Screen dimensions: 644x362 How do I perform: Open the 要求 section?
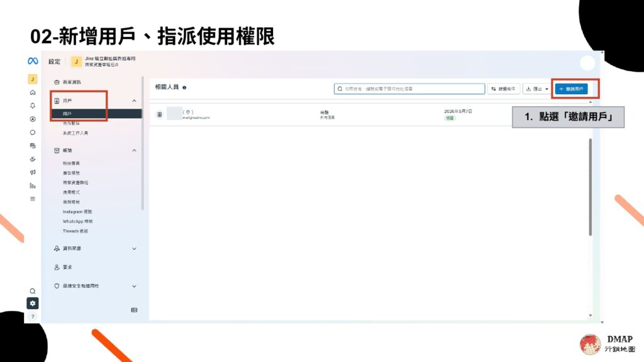click(64, 267)
